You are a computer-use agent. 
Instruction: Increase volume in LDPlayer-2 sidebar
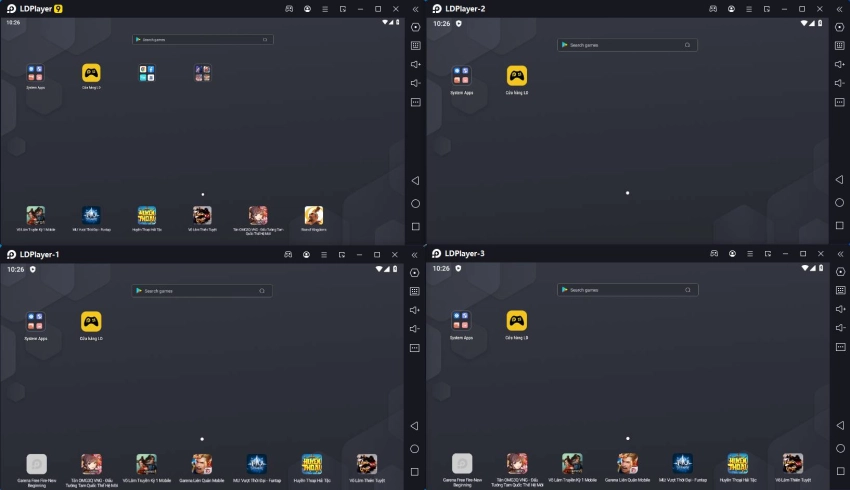tap(840, 64)
